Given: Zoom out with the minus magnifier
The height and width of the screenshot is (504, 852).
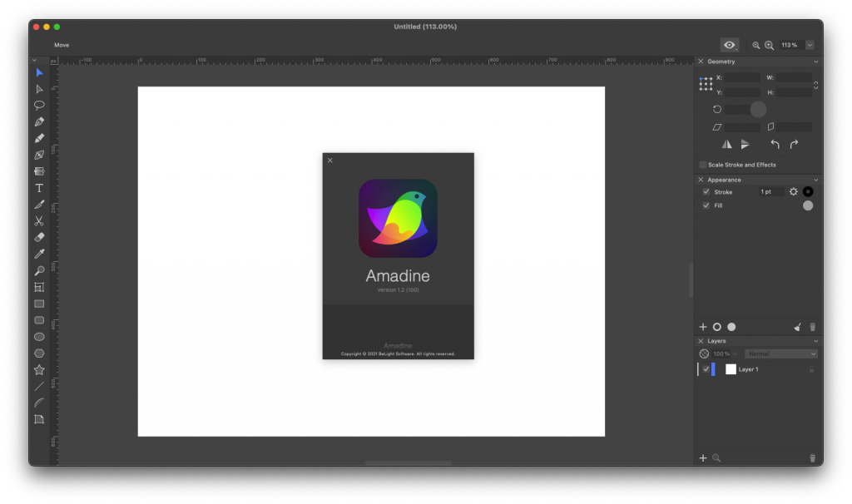Looking at the screenshot, I should point(755,46).
